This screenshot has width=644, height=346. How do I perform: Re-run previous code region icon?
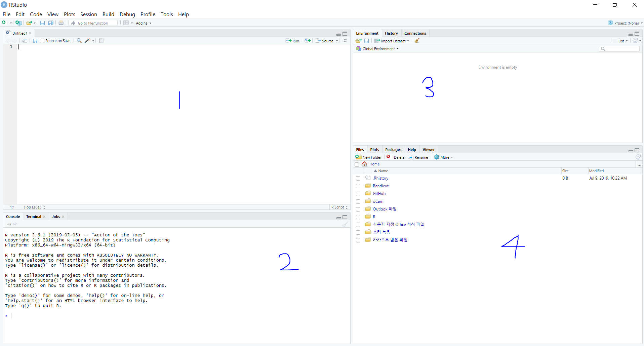[x=308, y=41]
